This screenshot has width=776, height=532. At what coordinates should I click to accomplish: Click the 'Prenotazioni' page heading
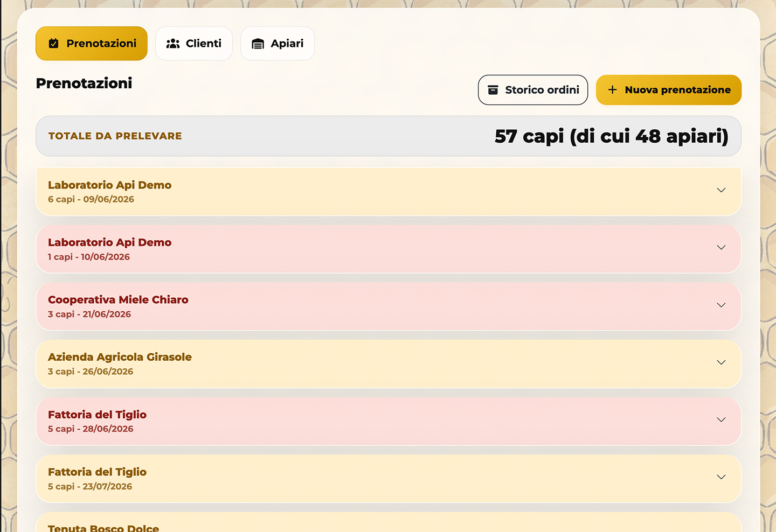[x=84, y=83]
